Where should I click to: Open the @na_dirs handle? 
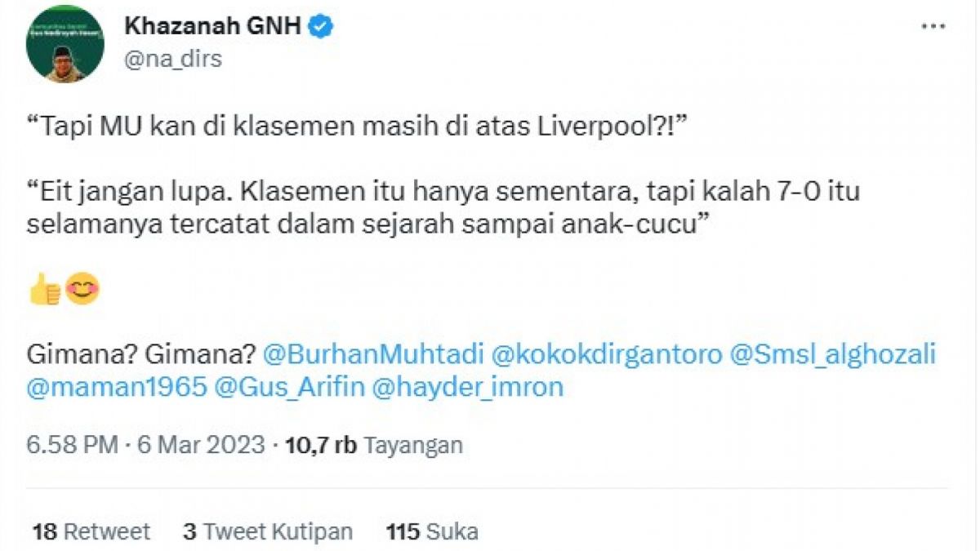[x=172, y=60]
